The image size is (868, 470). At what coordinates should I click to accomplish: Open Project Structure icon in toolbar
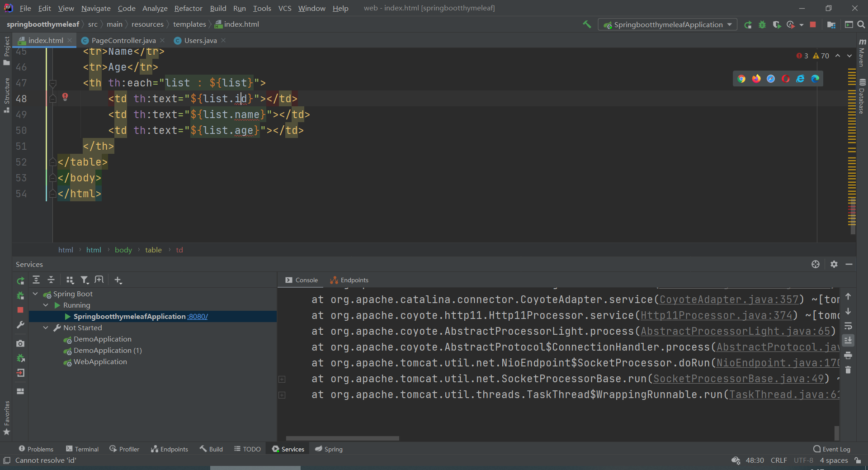[831, 24]
